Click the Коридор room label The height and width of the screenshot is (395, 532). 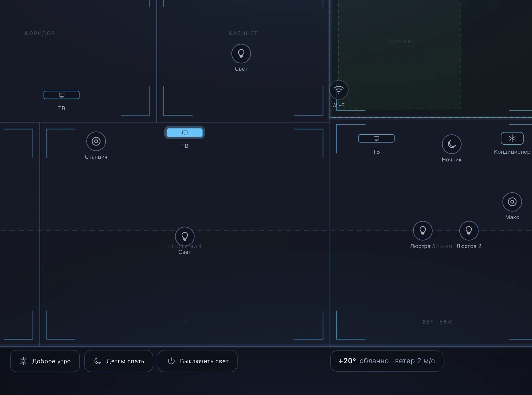(x=40, y=33)
